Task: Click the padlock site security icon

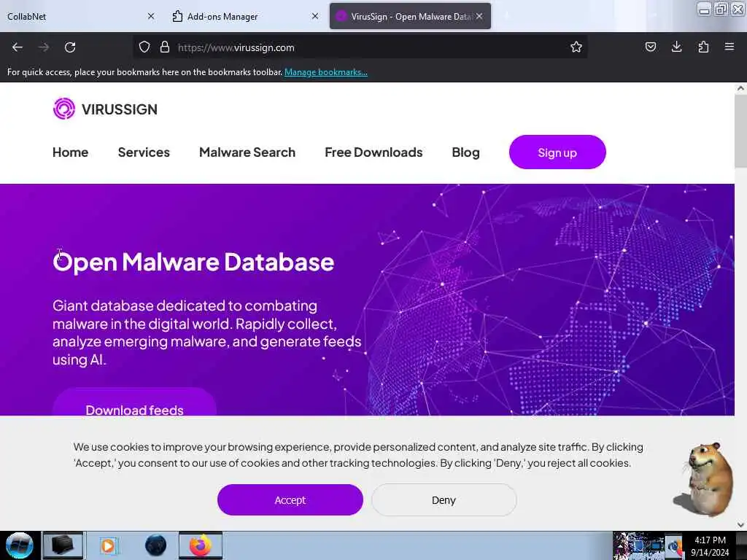Action: [165, 47]
